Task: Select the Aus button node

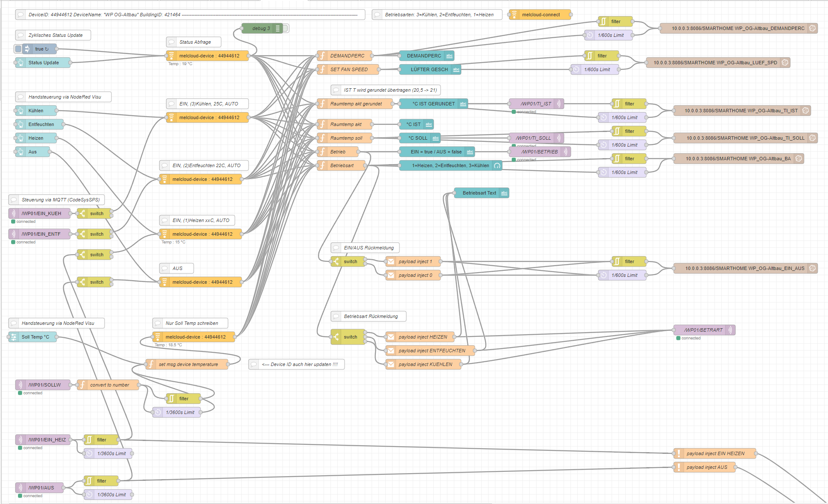Action: pyautogui.click(x=33, y=152)
